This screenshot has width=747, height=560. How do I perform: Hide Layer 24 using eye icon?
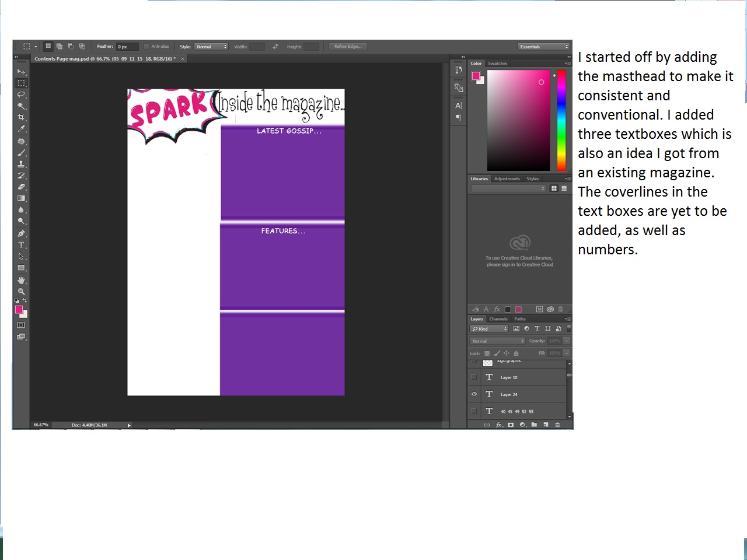(474, 394)
